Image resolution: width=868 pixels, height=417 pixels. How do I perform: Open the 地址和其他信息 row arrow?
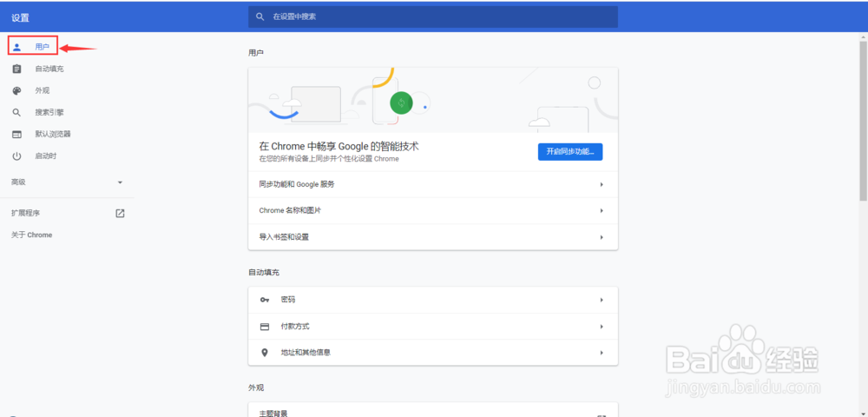tap(602, 352)
